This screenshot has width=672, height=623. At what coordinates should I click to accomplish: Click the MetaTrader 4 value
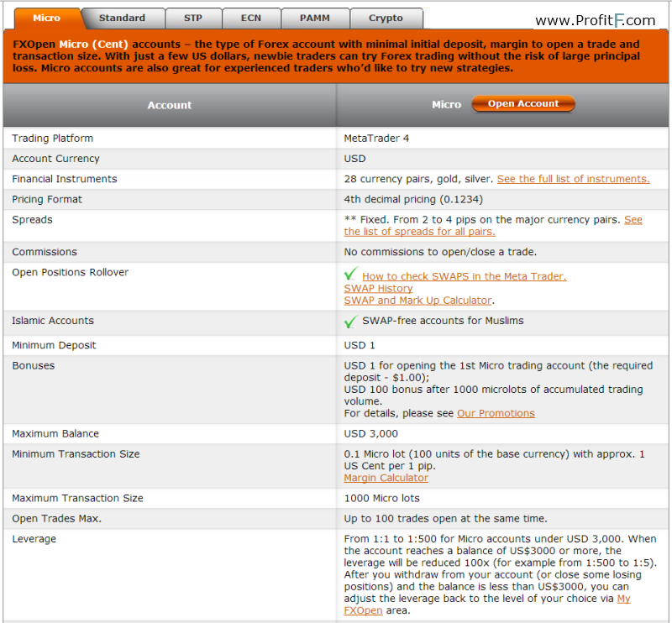376,139
